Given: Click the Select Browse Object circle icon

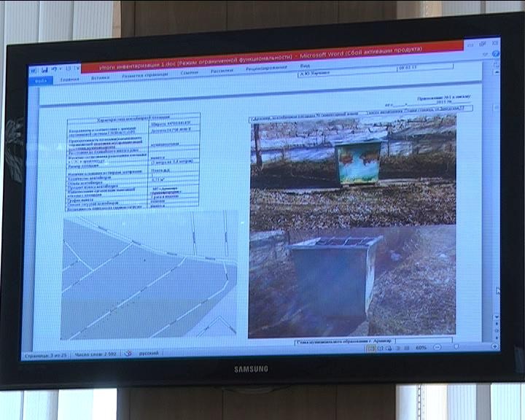Looking at the screenshot, I should [497, 330].
